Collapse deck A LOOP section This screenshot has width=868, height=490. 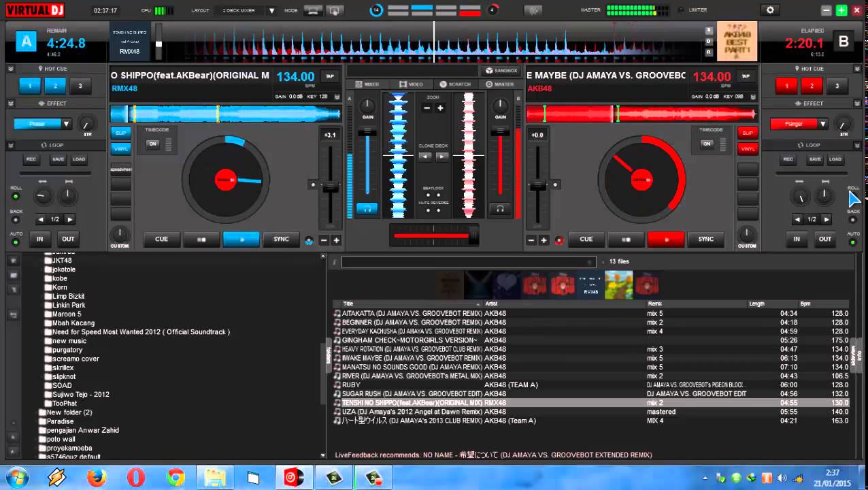11,145
